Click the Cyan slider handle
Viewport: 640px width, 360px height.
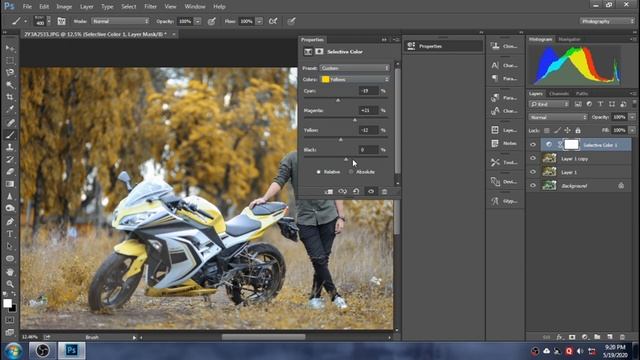[338, 100]
